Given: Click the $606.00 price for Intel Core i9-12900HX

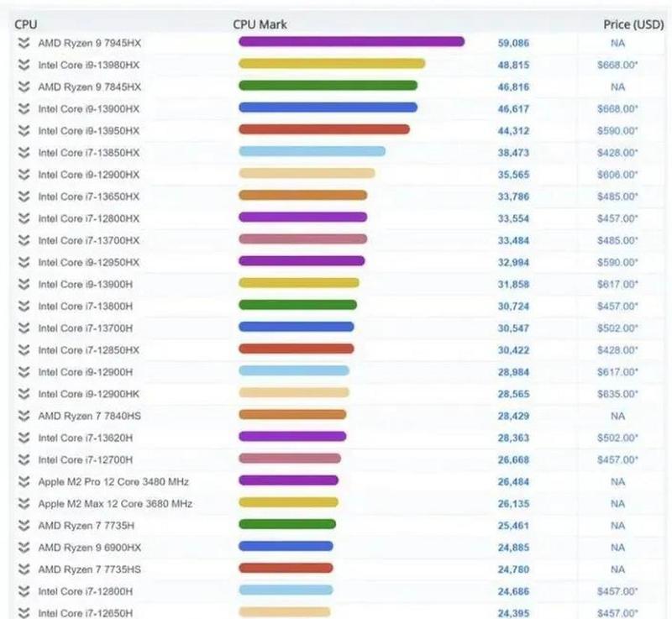Looking at the screenshot, I should coord(617,175).
